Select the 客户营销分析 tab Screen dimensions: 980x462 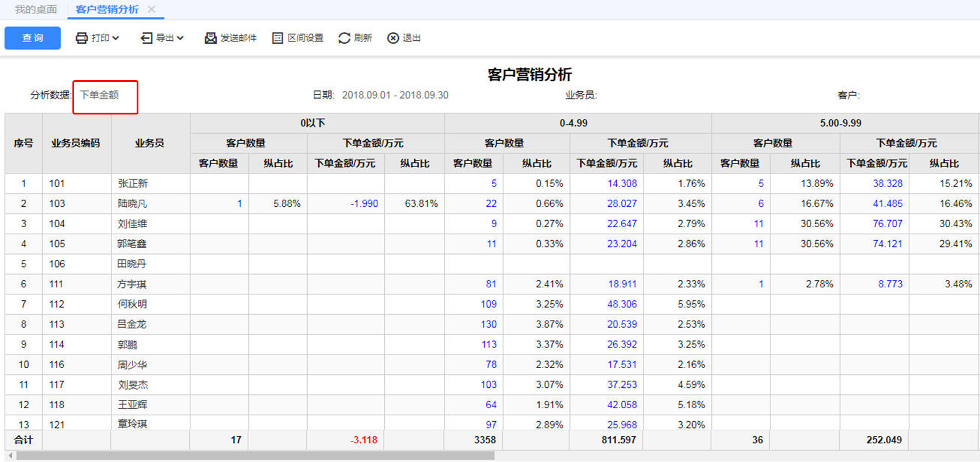click(x=107, y=9)
